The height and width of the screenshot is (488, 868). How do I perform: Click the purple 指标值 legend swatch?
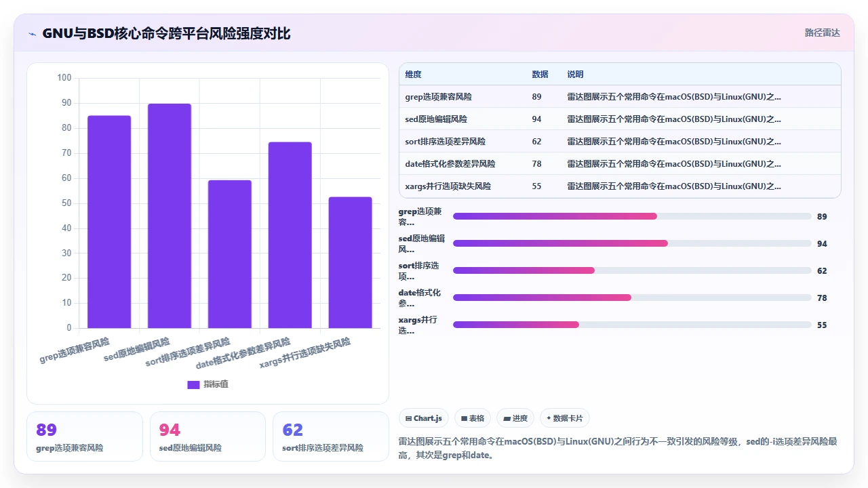[x=193, y=384]
